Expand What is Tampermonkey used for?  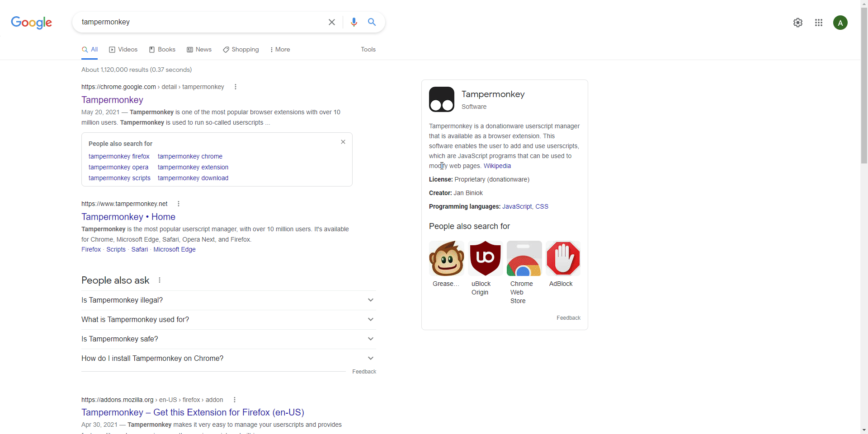229,320
